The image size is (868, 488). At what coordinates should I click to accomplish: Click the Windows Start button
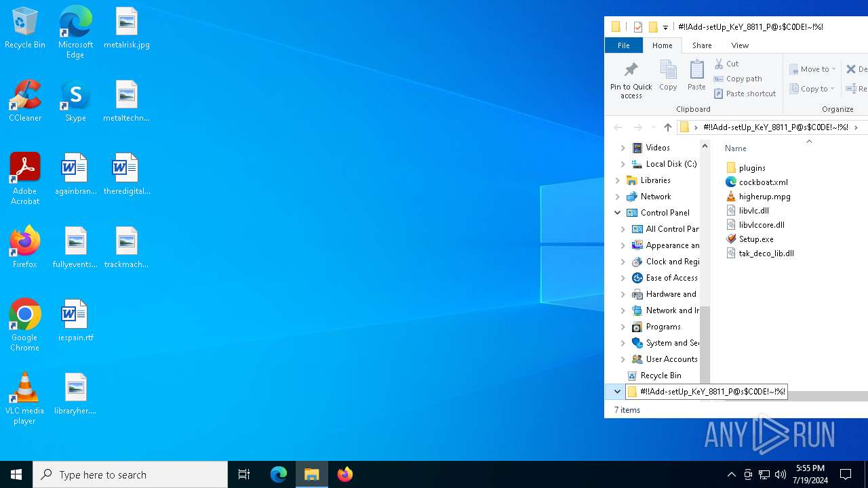click(x=16, y=474)
